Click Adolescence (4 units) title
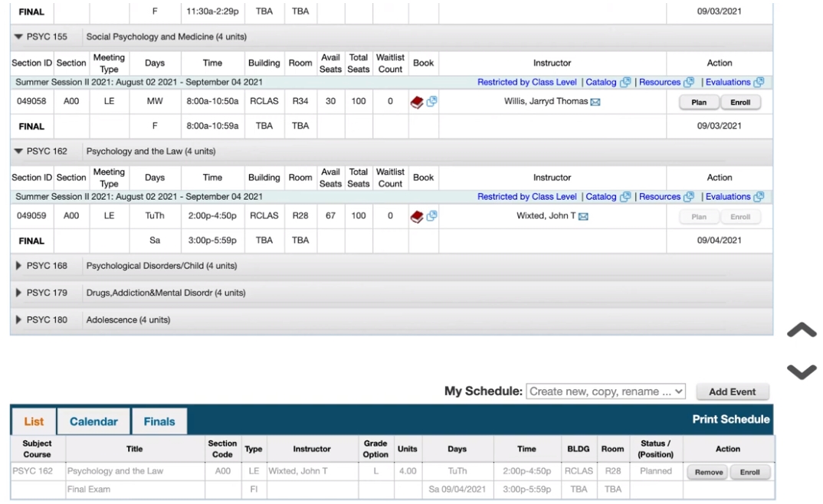The width and height of the screenshot is (823, 504). (x=128, y=320)
